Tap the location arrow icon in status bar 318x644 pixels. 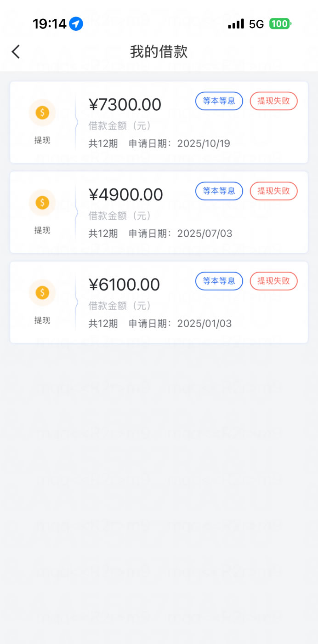click(76, 24)
